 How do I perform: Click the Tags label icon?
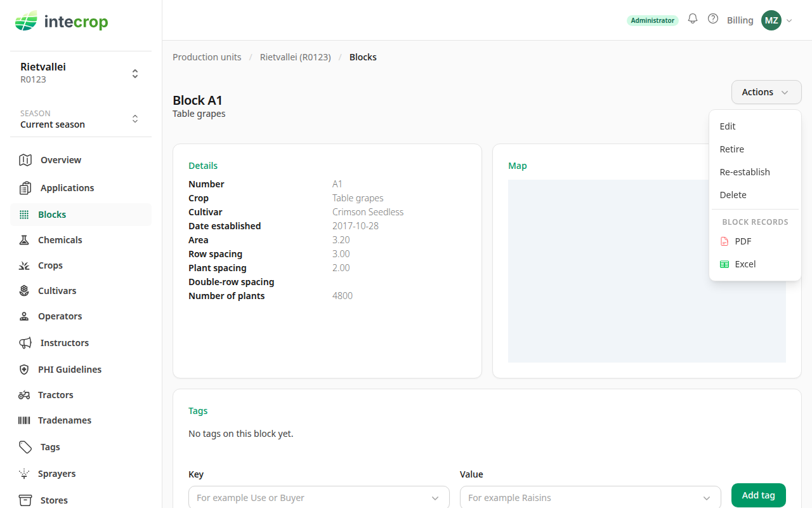[25, 447]
